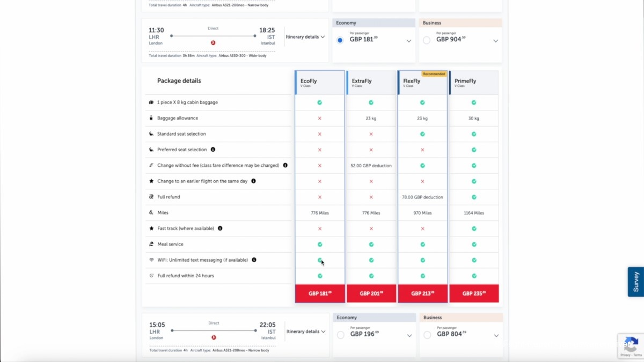Click airline logo on 15:05 flight
This screenshot has height=362, width=644.
214,338
